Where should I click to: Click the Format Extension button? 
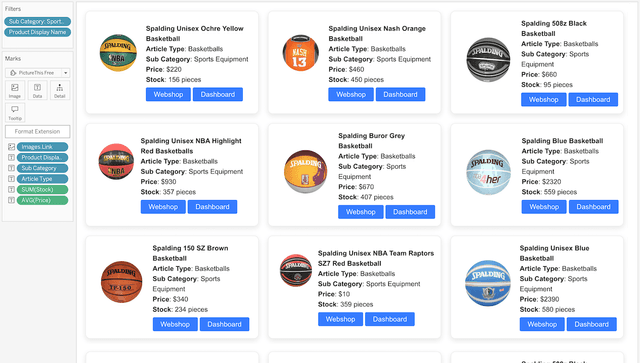(38, 131)
